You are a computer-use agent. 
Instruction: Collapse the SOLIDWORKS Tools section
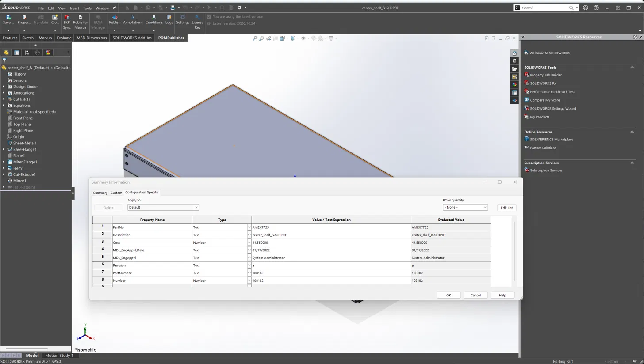(632, 68)
